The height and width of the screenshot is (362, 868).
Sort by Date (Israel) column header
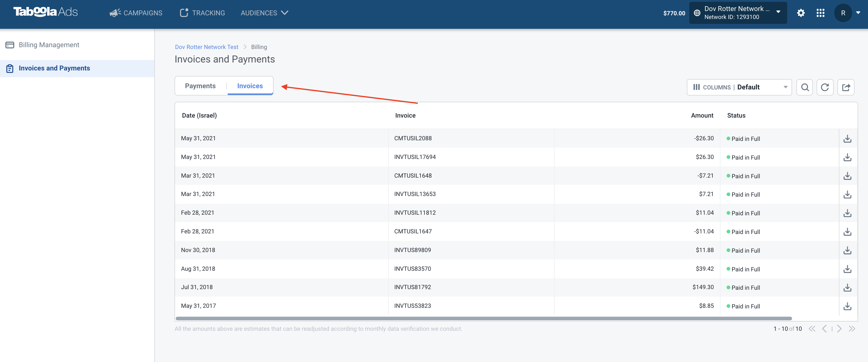pyautogui.click(x=200, y=115)
